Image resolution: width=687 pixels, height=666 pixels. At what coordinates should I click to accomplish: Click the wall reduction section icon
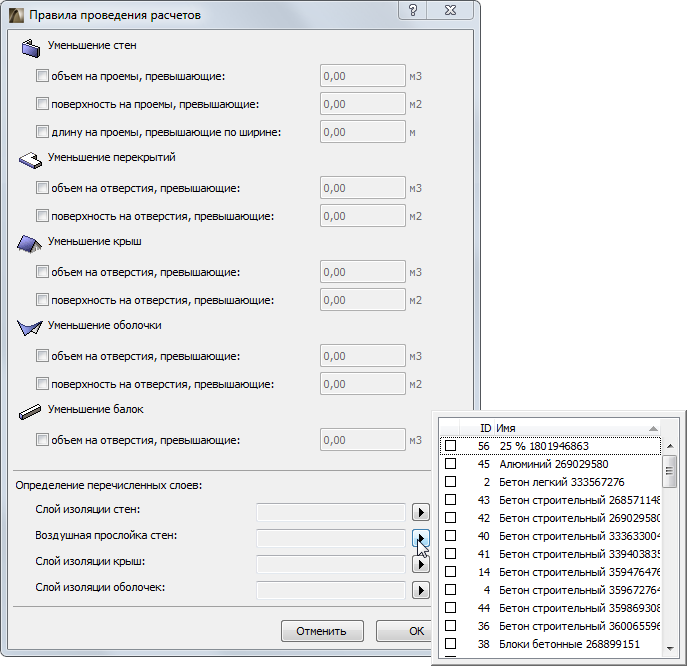(x=31, y=48)
